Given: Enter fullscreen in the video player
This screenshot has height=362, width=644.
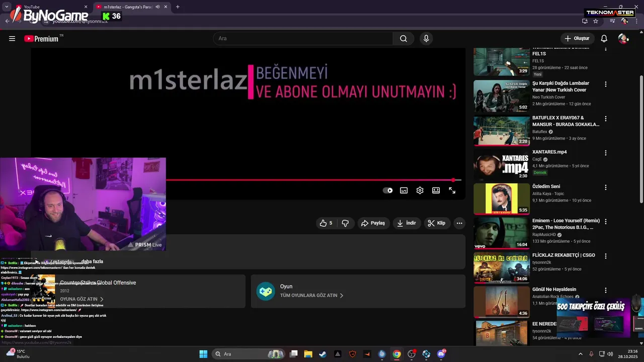Looking at the screenshot, I should click(452, 191).
